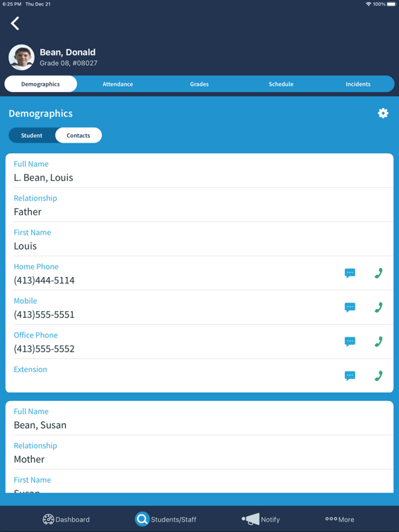Image resolution: width=399 pixels, height=532 pixels.
Task: Tap home phone number (413)444-5114
Action: point(44,281)
